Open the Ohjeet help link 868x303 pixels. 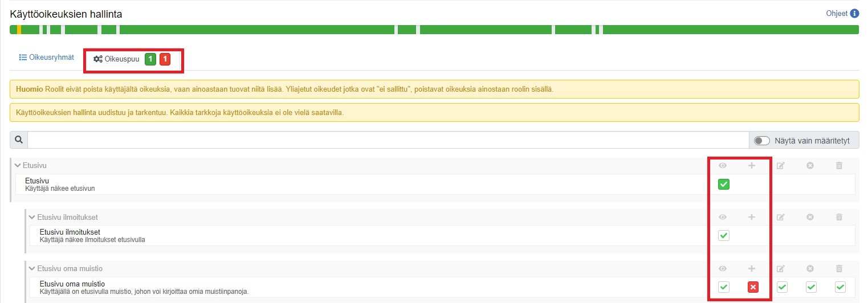coord(837,14)
